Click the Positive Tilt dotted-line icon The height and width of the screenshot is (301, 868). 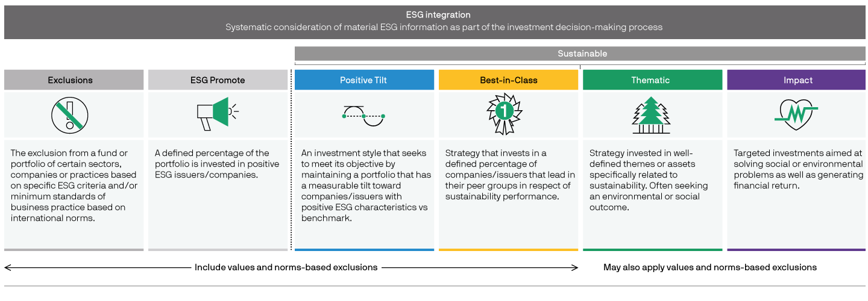(363, 116)
